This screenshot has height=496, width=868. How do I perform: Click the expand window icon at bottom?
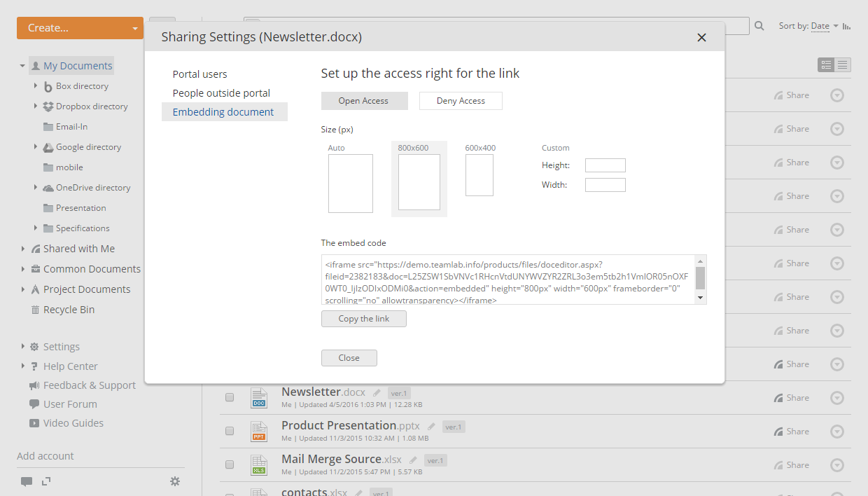[46, 481]
